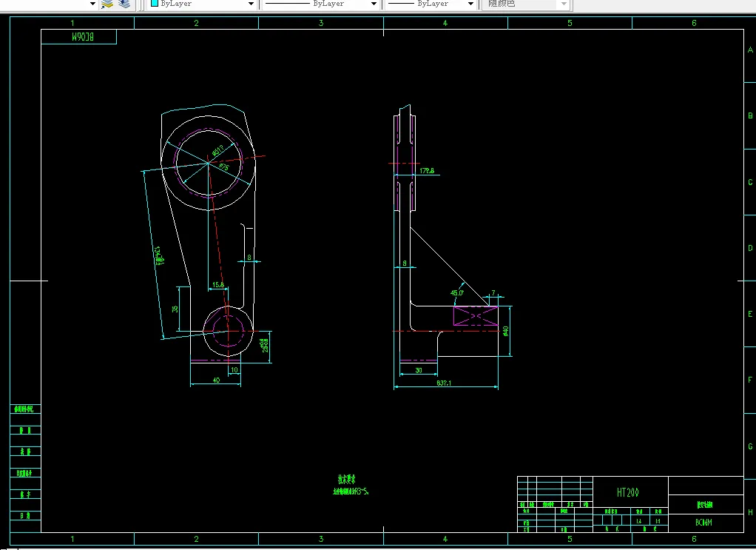Select the 30 dimension in side view
This screenshot has height=550, width=756.
419,370
